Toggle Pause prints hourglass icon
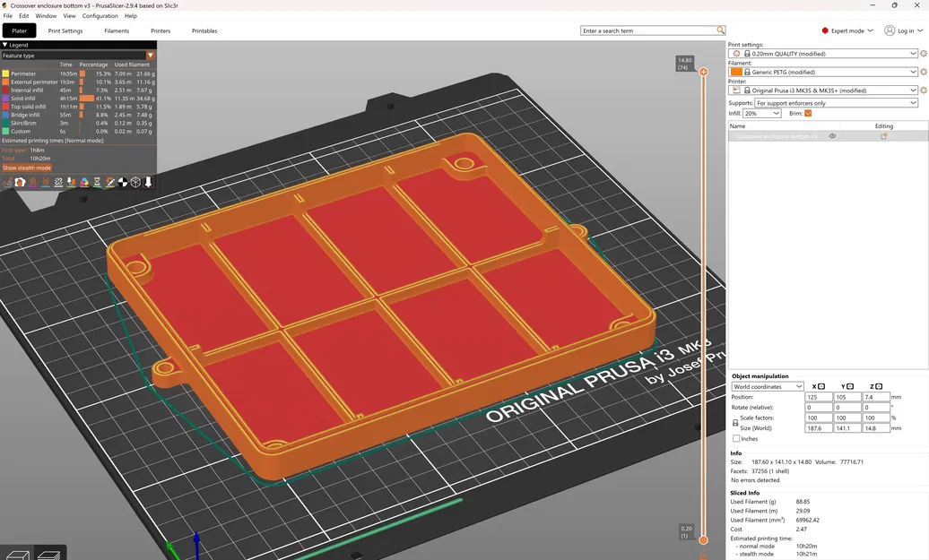The height and width of the screenshot is (560, 929). [97, 182]
